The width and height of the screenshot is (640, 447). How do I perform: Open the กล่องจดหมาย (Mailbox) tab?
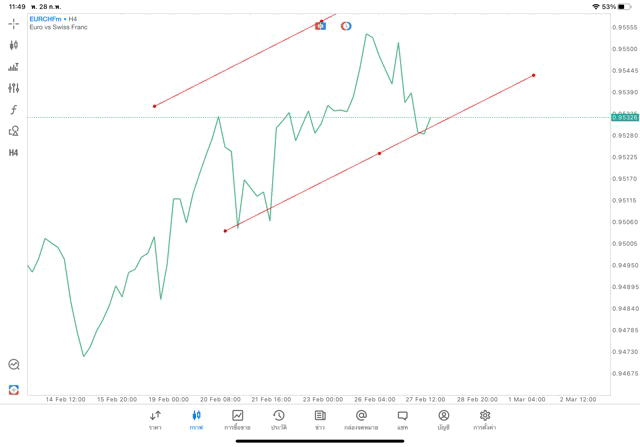tap(361, 419)
